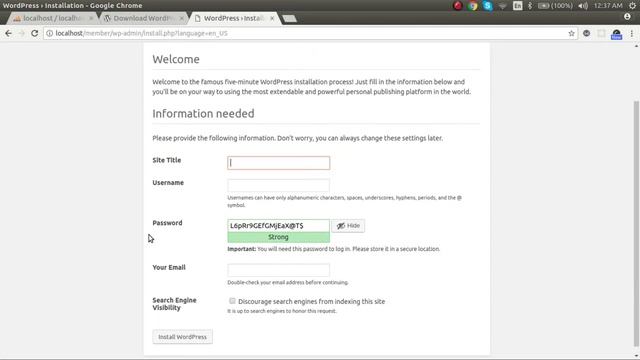Bookmark this page with the star icon
This screenshot has width=640, height=360.
coord(571,33)
